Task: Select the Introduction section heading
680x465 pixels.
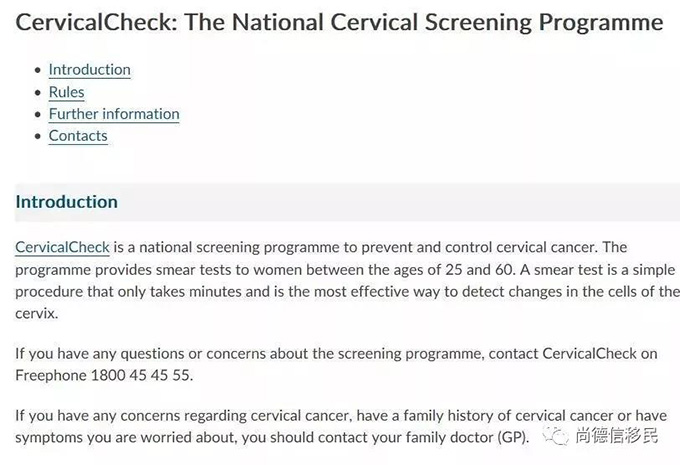Action: 66,202
